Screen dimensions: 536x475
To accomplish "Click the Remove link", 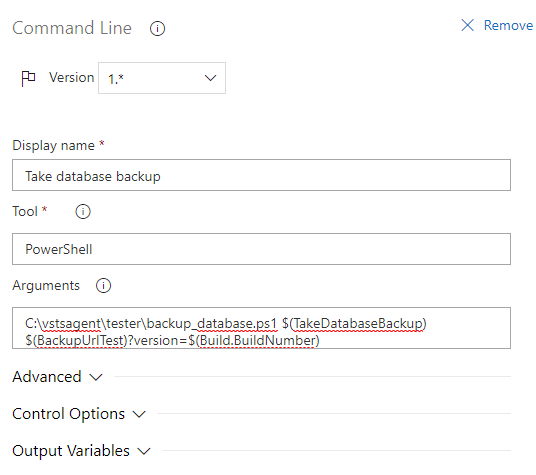I will (508, 26).
